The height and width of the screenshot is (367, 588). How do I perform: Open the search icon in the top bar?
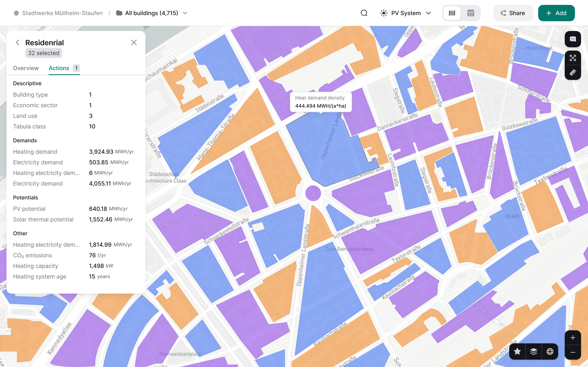(364, 13)
